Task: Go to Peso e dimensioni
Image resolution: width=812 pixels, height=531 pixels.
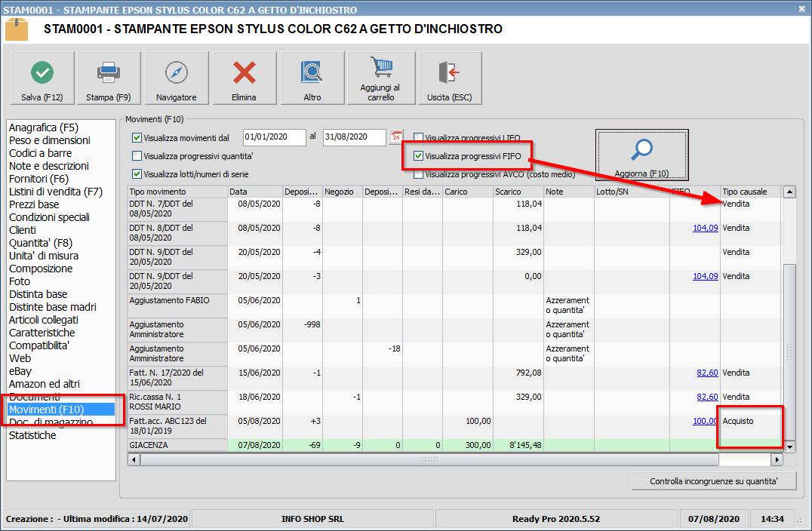Action: (x=50, y=140)
